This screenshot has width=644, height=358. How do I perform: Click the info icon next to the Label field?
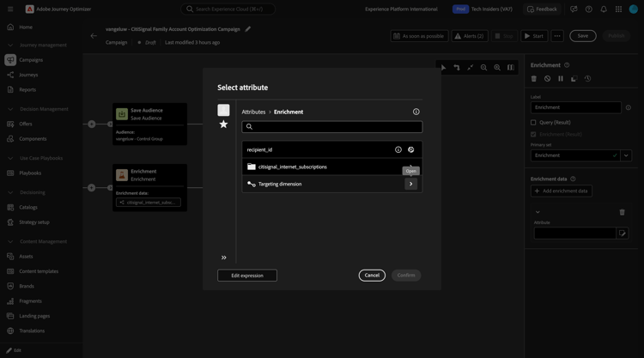(628, 107)
